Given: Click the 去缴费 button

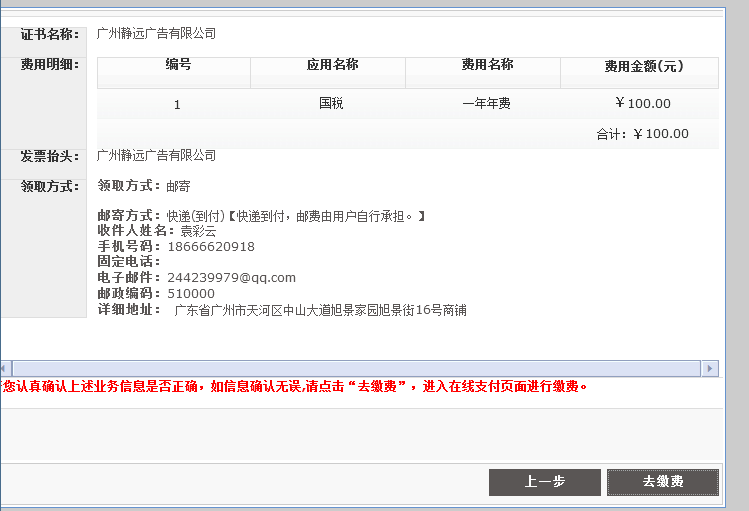Looking at the screenshot, I should [663, 482].
